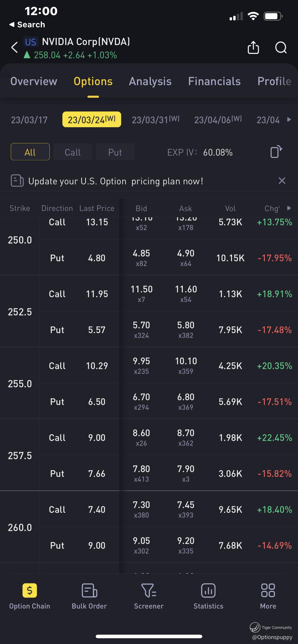Filter options to Put only
This screenshot has width=298, height=644.
tap(115, 152)
